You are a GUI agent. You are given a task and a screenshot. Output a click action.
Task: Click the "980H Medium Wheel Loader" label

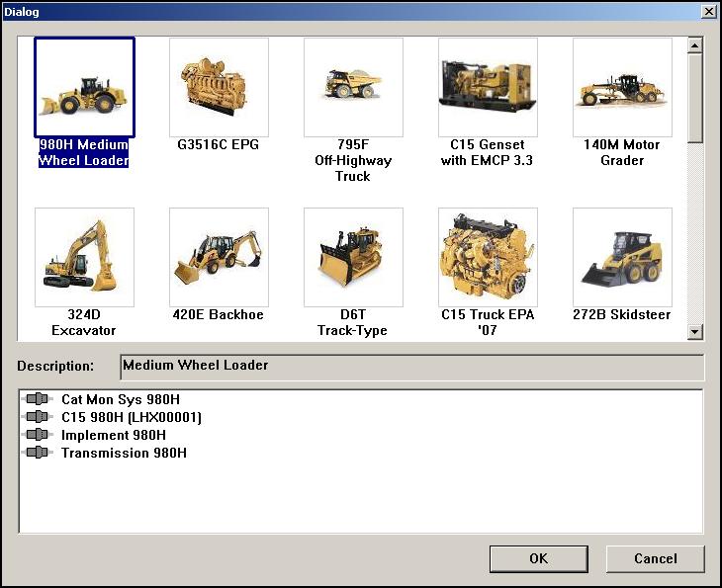[84, 152]
